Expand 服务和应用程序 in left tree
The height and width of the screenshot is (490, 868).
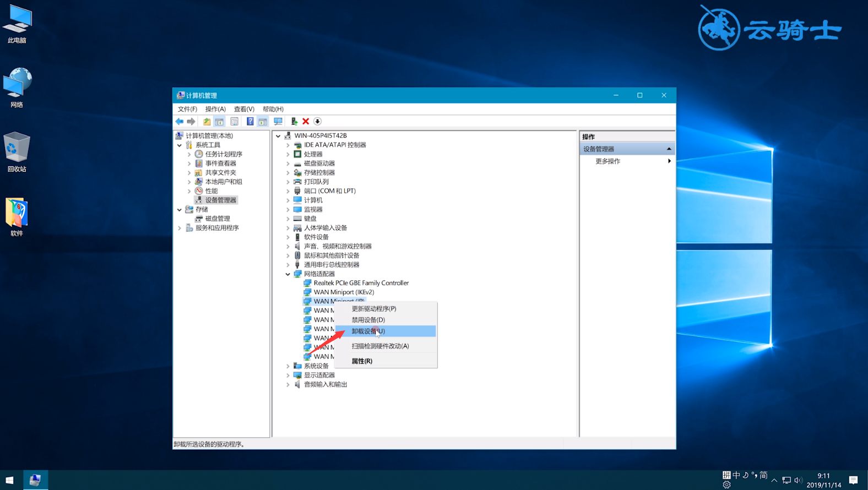pyautogui.click(x=180, y=228)
